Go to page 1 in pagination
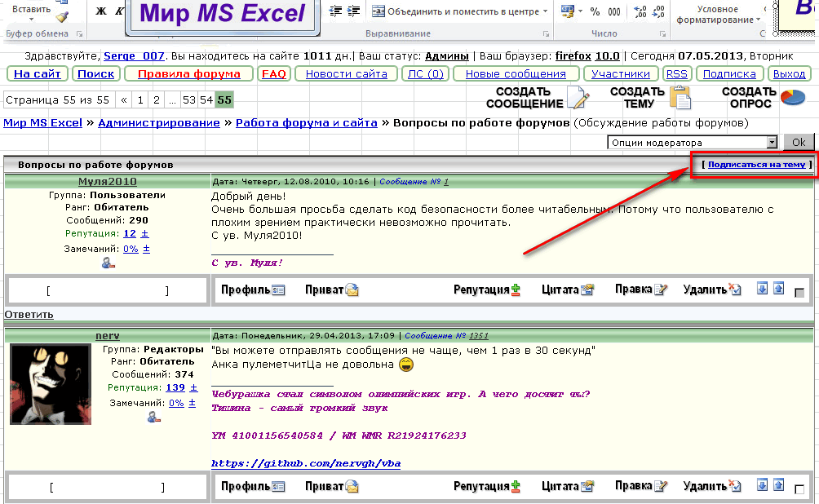 (x=140, y=99)
